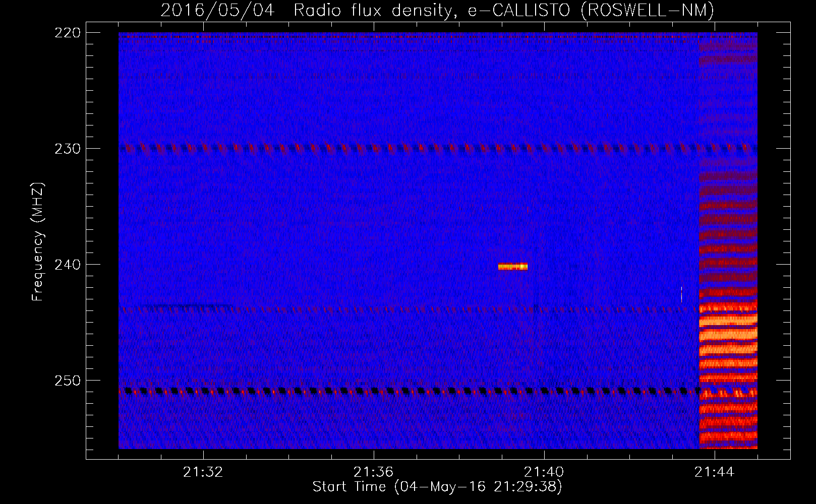Image resolution: width=816 pixels, height=504 pixels.
Task: Click the date '2016/05/04' in the title
Action: point(217,10)
